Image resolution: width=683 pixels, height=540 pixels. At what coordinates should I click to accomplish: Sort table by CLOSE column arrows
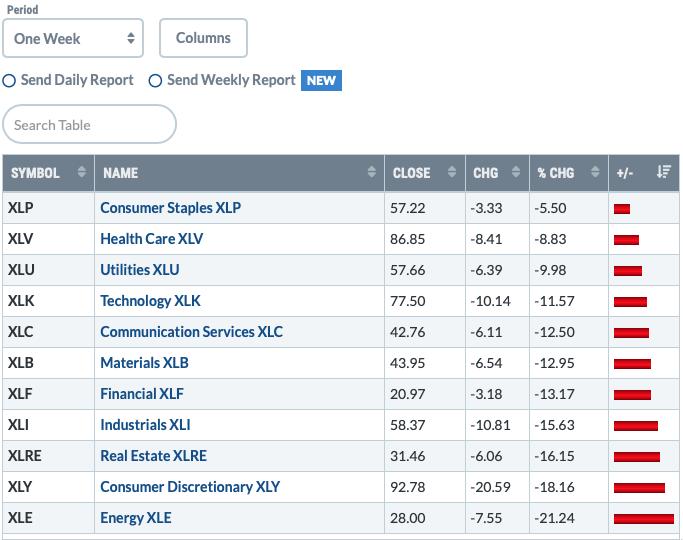[452, 172]
